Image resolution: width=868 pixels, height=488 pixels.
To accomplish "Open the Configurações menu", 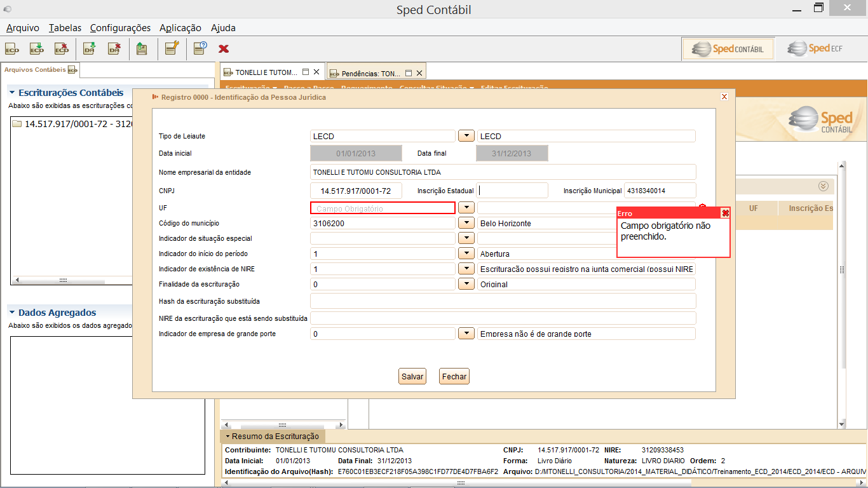I will tap(120, 28).
